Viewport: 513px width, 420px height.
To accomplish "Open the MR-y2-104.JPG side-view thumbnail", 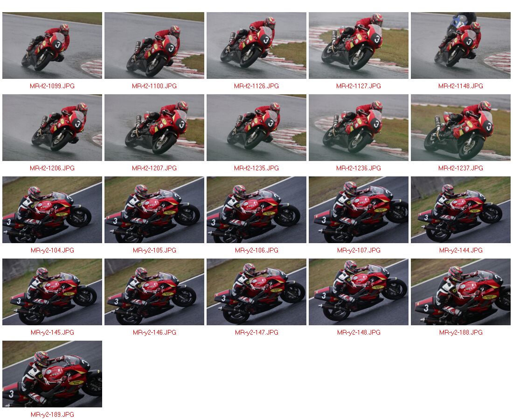I will 52,210.
